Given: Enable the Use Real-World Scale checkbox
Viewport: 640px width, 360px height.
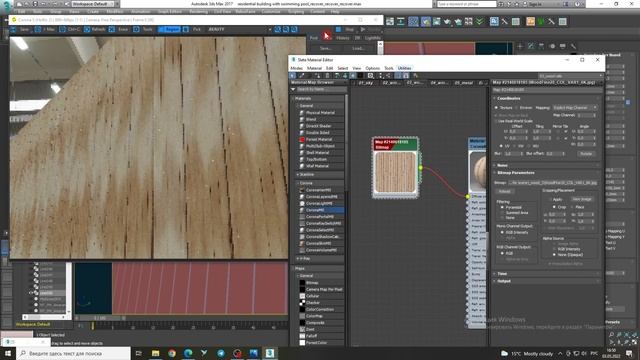Looking at the screenshot, I should click(x=496, y=121).
